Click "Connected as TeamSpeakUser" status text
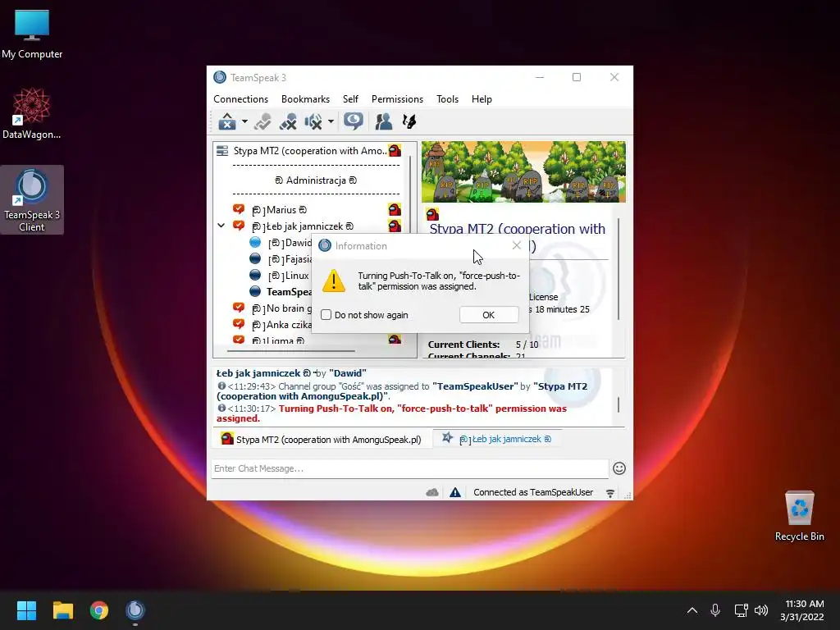Screen dimensions: 840x630 pos(533,492)
